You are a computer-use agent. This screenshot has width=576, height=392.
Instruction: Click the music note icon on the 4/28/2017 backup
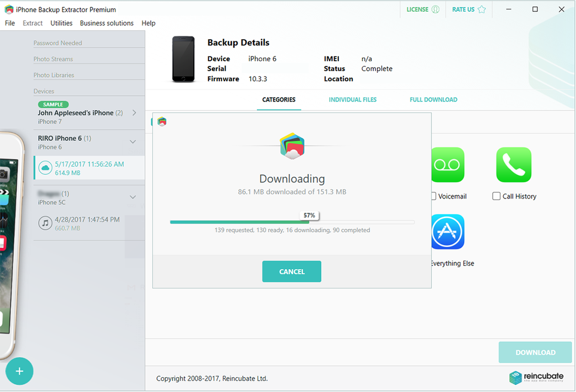coord(45,223)
